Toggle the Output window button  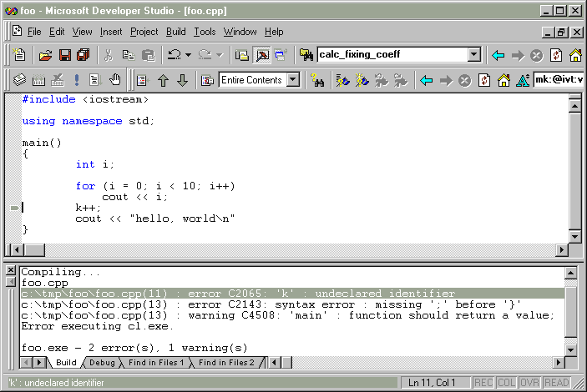(x=262, y=55)
